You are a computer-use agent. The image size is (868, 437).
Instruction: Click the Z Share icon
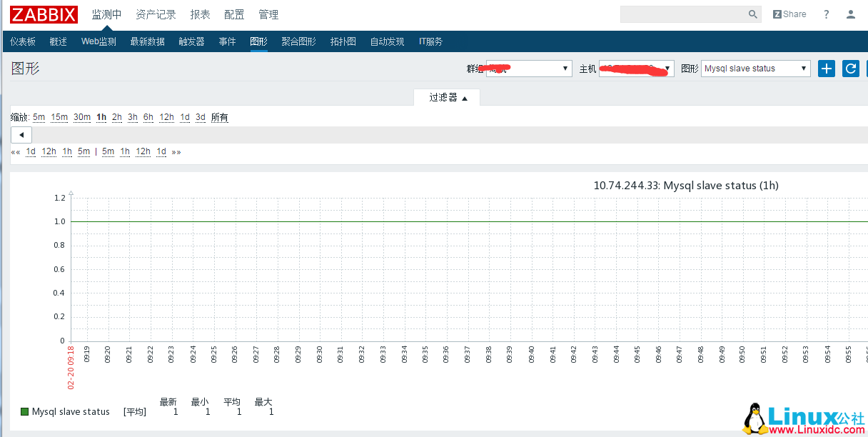point(789,14)
